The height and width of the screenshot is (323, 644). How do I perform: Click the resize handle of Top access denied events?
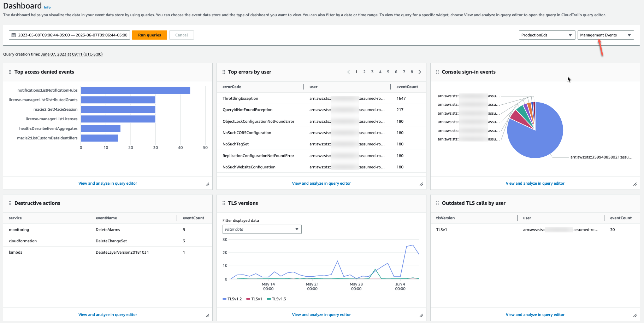click(x=208, y=184)
